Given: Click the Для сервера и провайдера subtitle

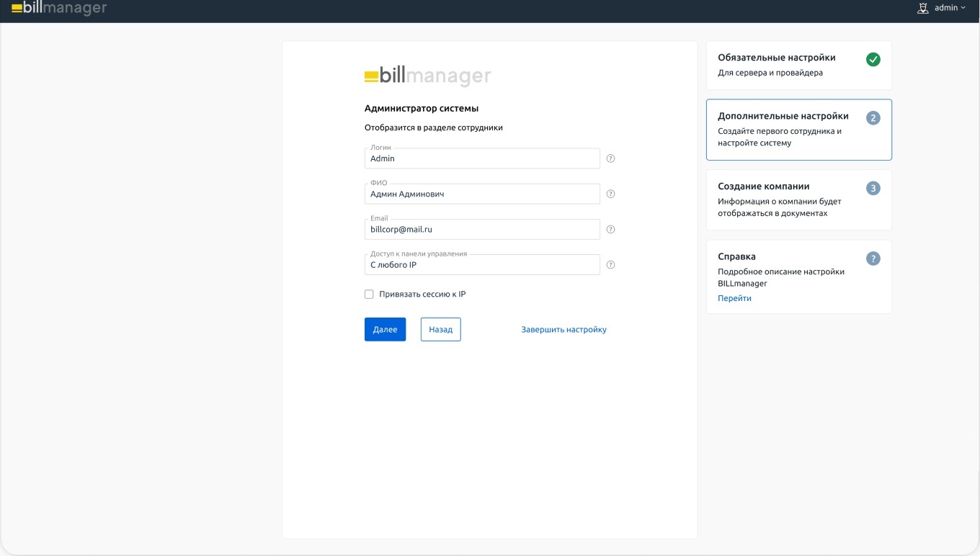Looking at the screenshot, I should pos(770,73).
